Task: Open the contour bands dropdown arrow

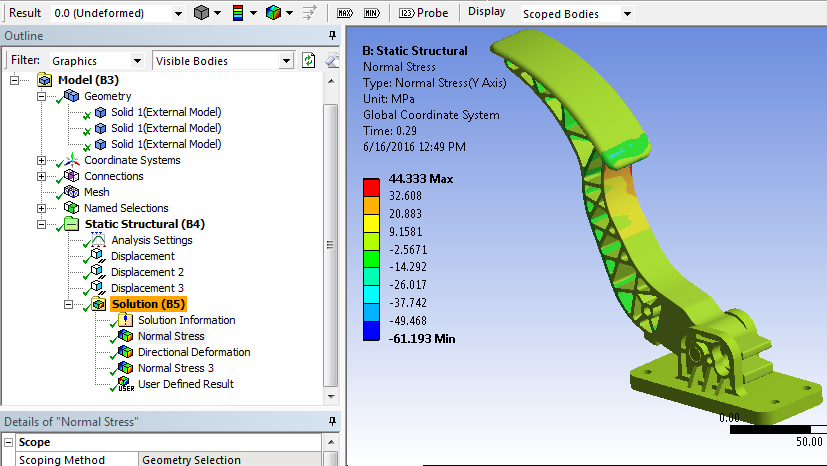Action: pyautogui.click(x=253, y=13)
